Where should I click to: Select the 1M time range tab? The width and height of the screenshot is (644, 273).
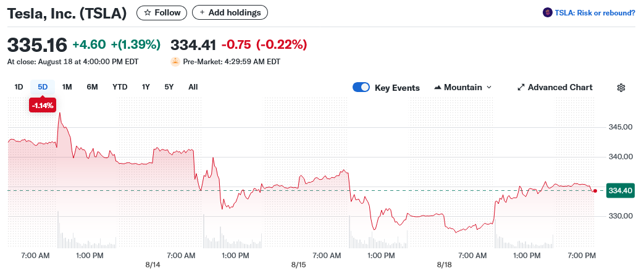[x=67, y=87]
